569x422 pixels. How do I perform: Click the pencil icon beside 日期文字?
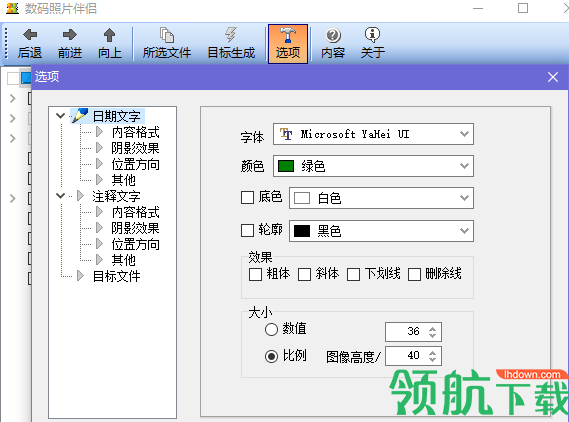(x=80, y=115)
